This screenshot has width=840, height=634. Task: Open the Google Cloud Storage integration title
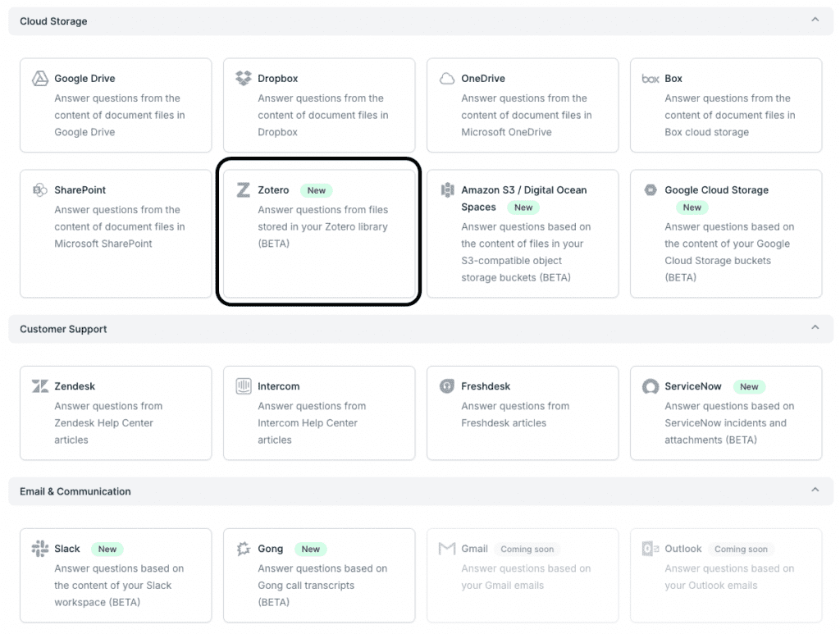716,190
